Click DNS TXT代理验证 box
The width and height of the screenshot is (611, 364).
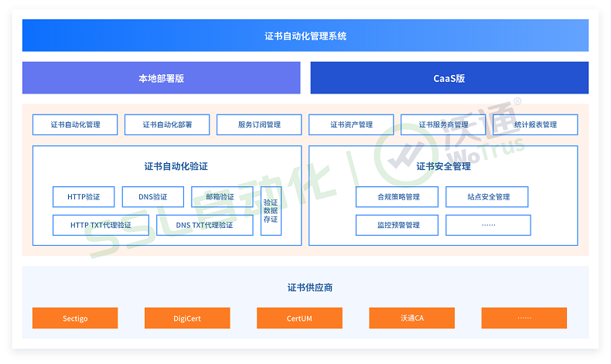(x=204, y=225)
